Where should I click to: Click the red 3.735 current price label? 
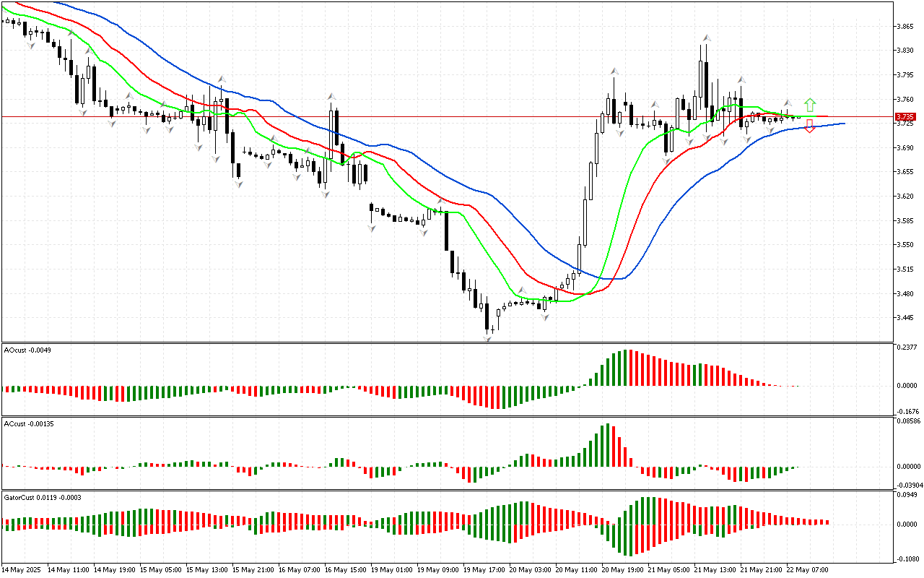pyautogui.click(x=905, y=116)
